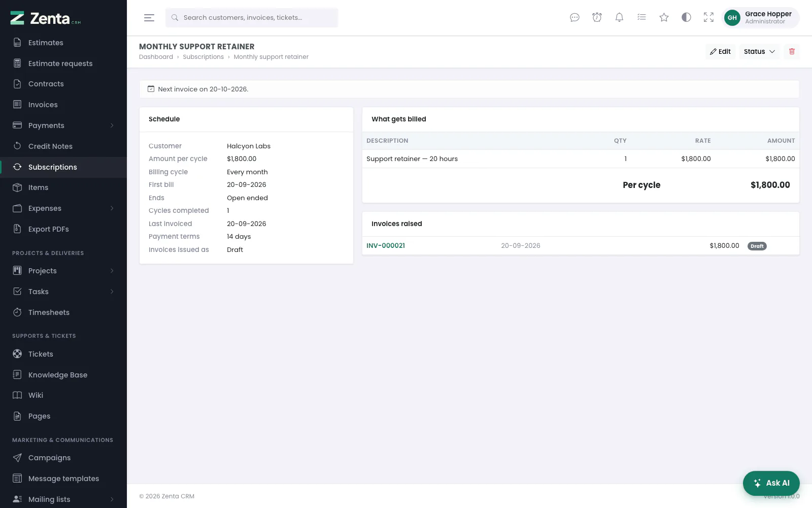The image size is (812, 508).
Task: Open Estimates in the sidebar
Action: coord(63,43)
